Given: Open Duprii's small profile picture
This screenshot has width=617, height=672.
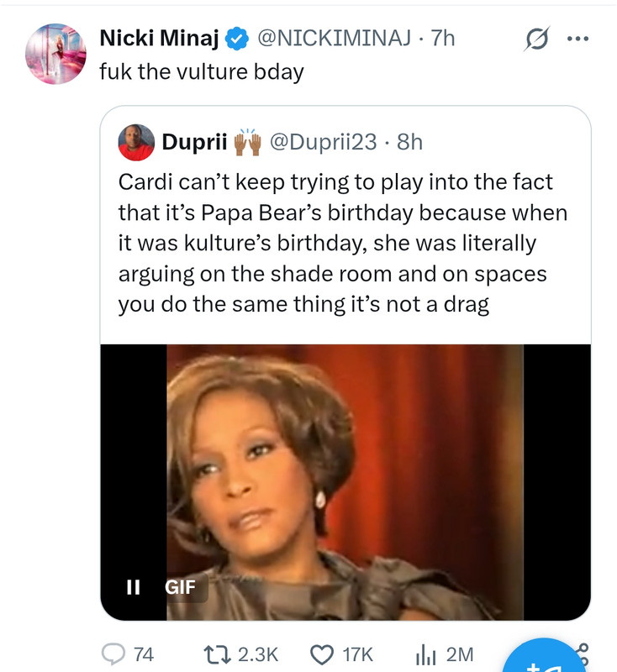Looking at the screenshot, I should 136,142.
